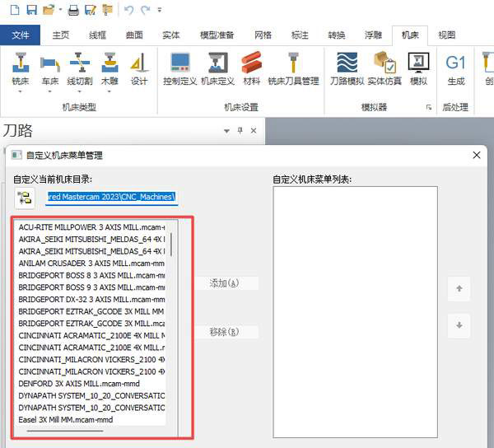Switch to the 模型准备 tab
The height and width of the screenshot is (448, 494).
pyautogui.click(x=217, y=35)
